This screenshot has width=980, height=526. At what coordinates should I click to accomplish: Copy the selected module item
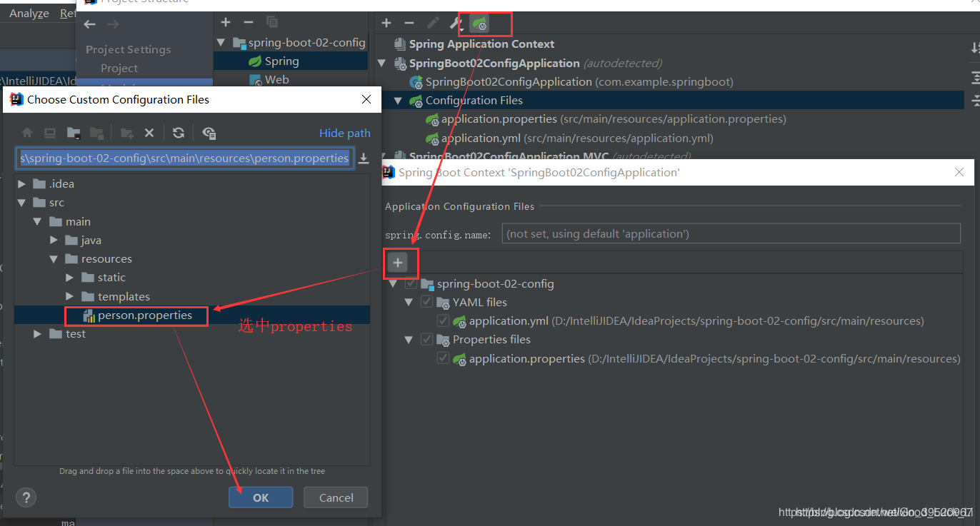[271, 23]
